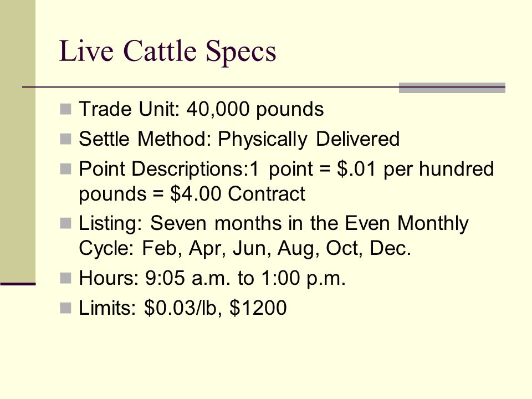The width and height of the screenshot is (532, 399).
Task: Click the word 'Specs' in the title
Action: click(x=241, y=52)
